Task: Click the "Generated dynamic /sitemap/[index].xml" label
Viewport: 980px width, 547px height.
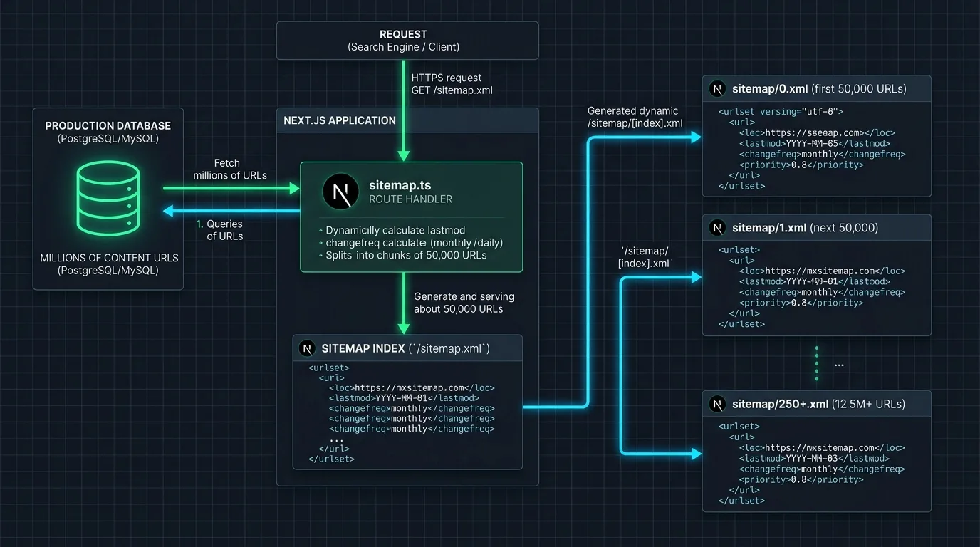Action: (x=633, y=117)
